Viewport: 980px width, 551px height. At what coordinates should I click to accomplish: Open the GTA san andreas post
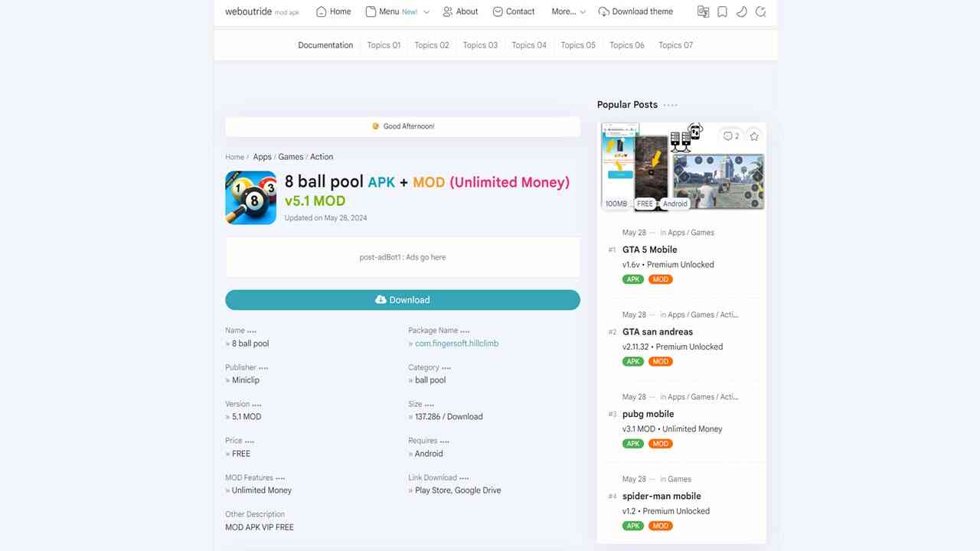[x=658, y=331]
